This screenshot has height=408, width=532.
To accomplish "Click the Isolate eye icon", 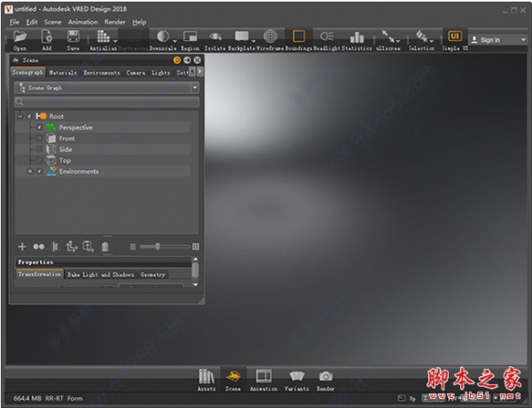I will 215,36.
